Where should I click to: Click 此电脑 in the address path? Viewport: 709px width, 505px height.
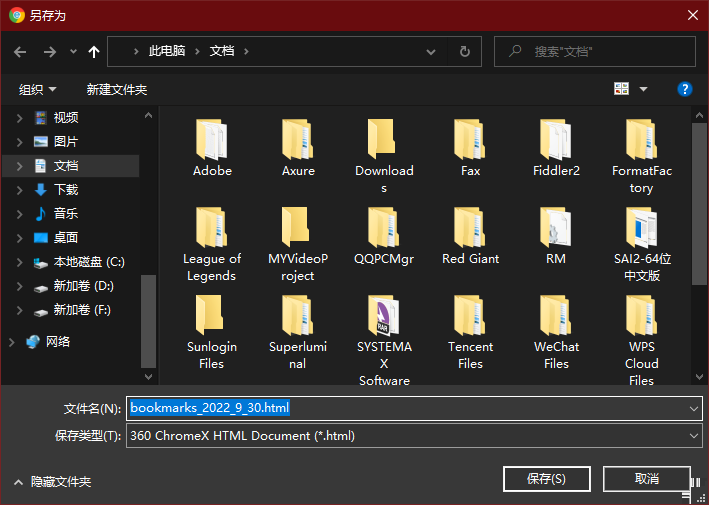(x=167, y=51)
